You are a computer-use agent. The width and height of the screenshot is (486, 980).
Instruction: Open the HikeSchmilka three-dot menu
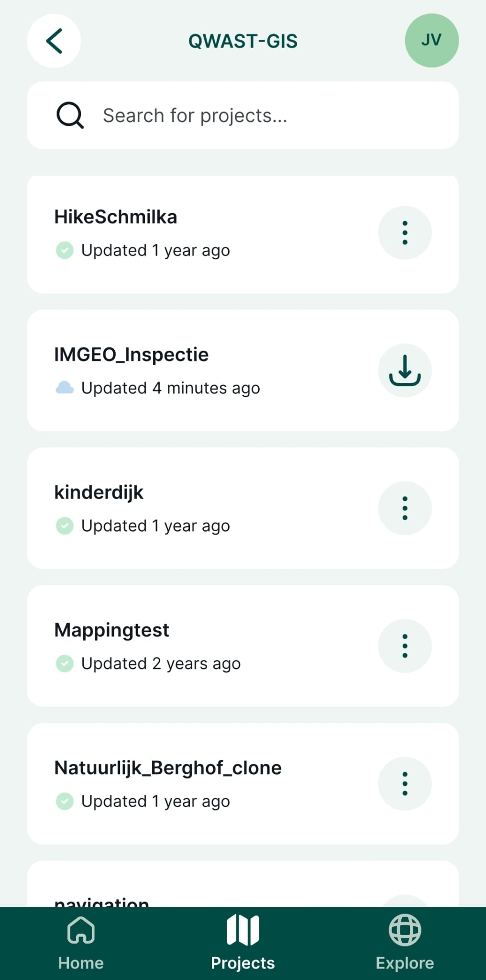coord(405,233)
